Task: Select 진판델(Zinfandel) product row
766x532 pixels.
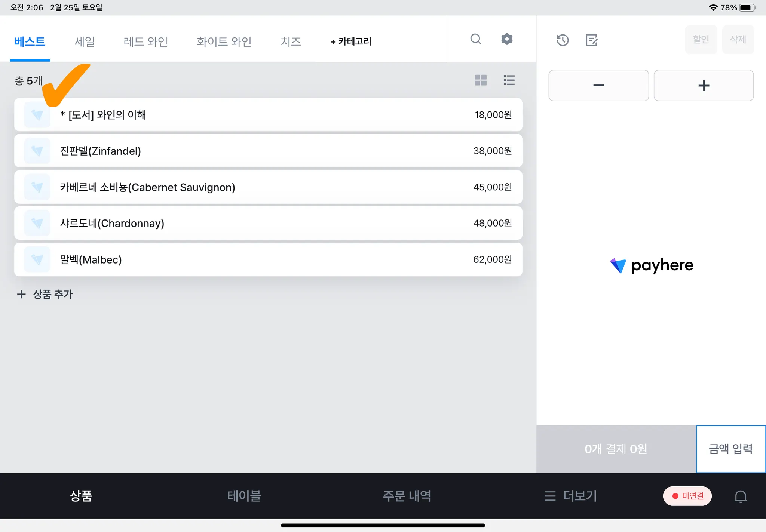Action: (x=268, y=151)
